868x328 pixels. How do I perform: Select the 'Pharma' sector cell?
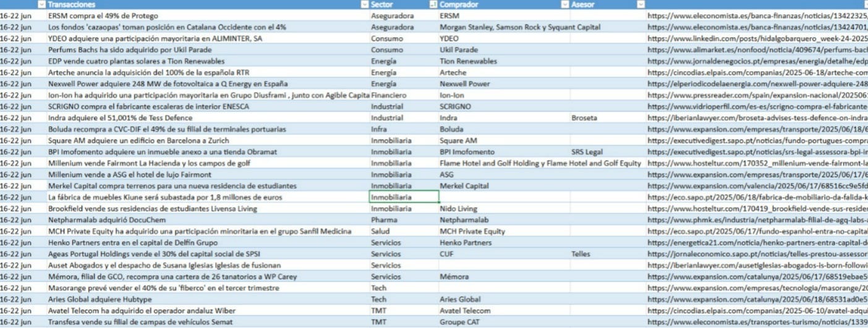[403, 220]
